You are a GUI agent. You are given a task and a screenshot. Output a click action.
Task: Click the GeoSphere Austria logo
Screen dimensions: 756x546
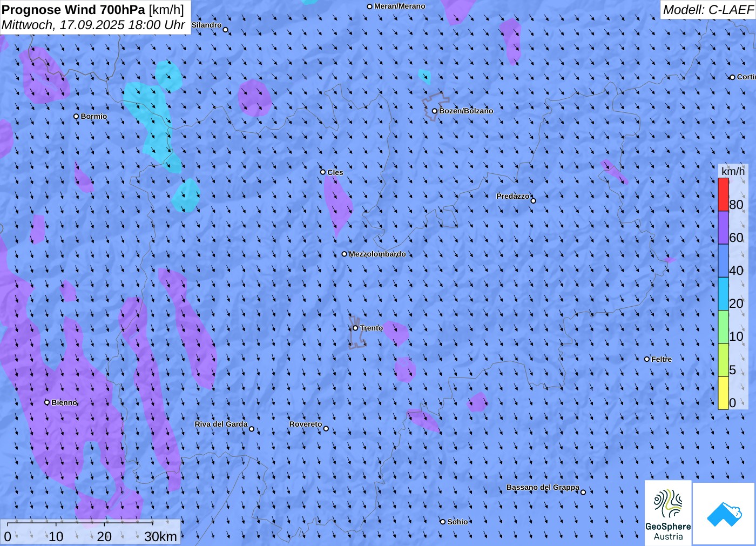[668, 513]
